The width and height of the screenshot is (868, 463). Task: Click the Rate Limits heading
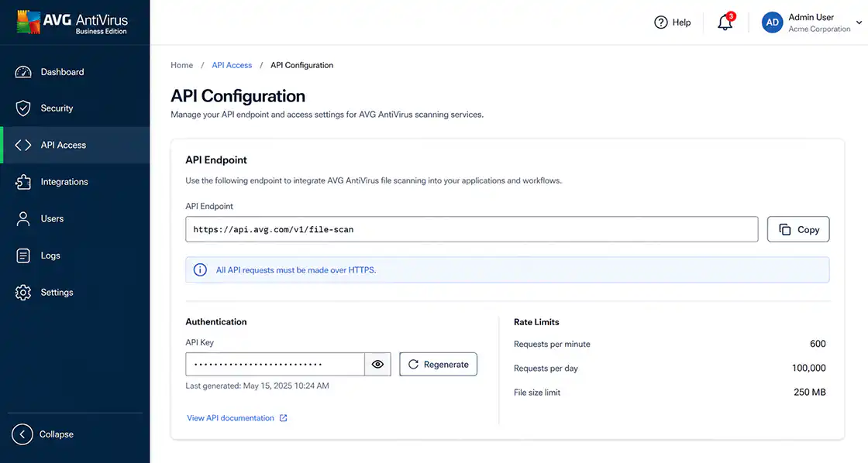point(536,322)
